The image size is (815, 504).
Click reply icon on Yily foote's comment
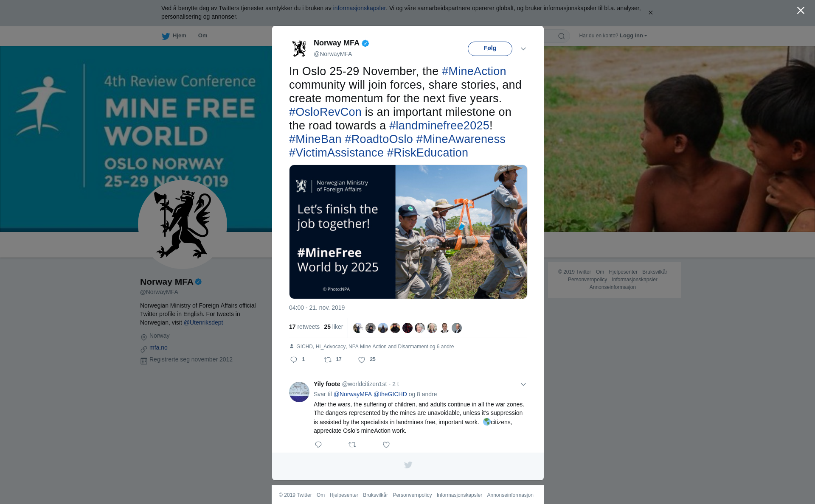pyautogui.click(x=318, y=445)
